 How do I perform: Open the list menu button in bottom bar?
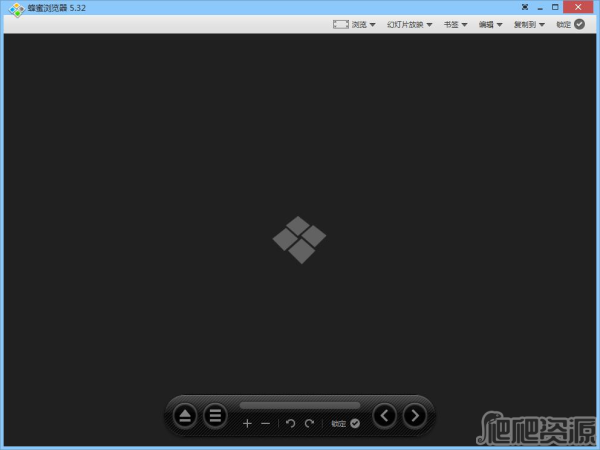215,416
